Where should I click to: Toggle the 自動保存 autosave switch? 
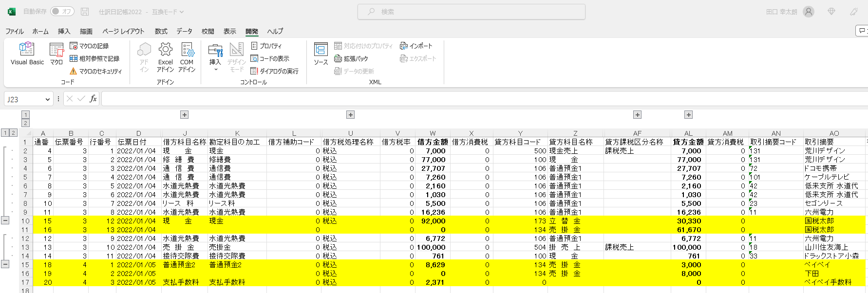(x=62, y=11)
